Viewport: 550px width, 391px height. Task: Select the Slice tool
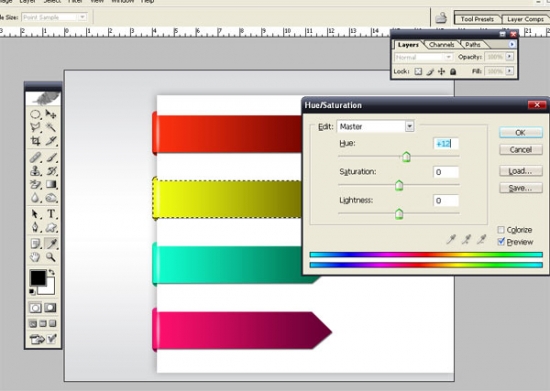pos(51,141)
